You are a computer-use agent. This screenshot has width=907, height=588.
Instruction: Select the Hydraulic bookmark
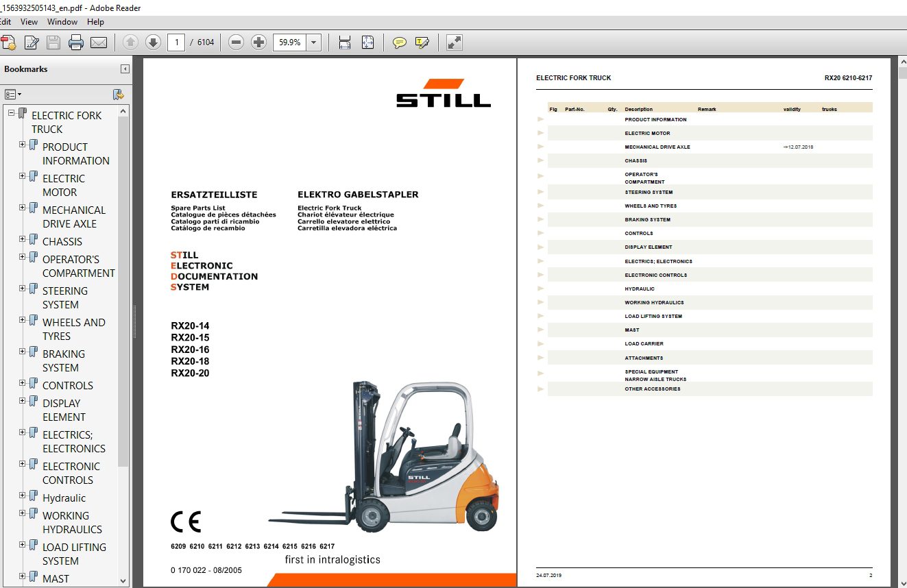click(64, 498)
